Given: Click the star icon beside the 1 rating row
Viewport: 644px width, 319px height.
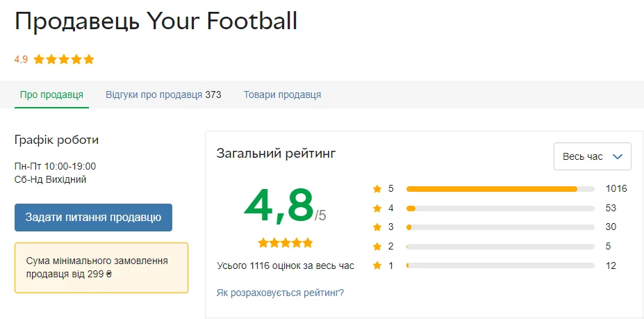Looking at the screenshot, I should [x=377, y=265].
